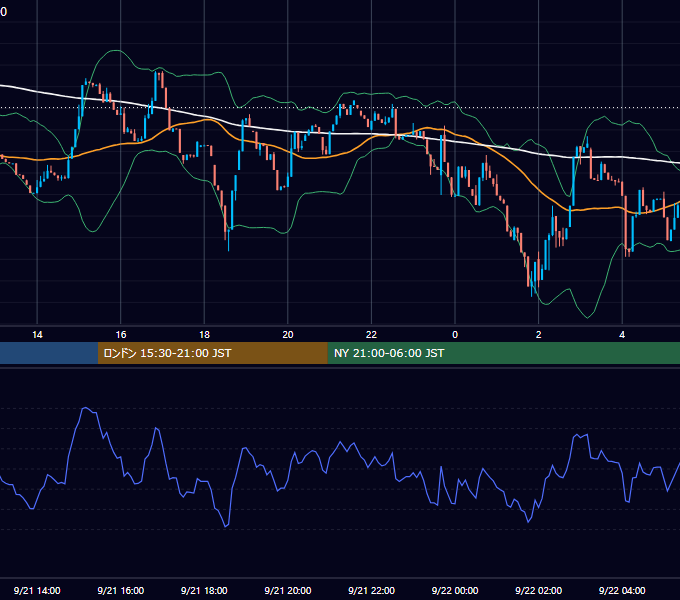
Task: Click the 9/21 20:00 time label
Action: pos(288,590)
